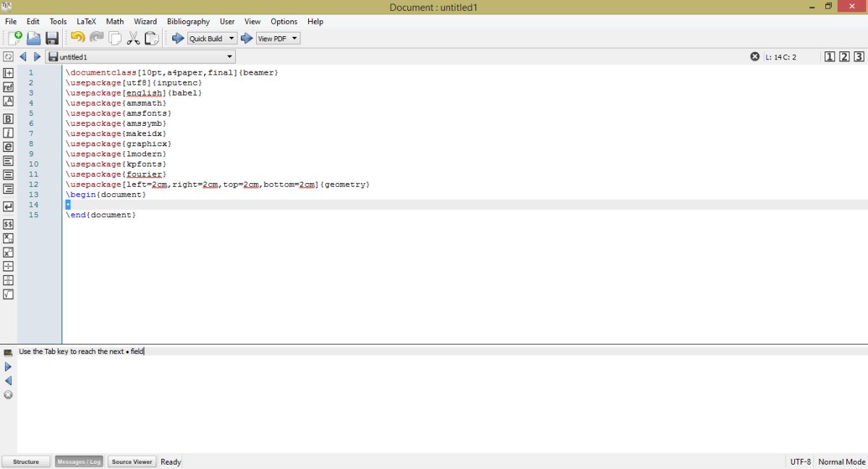The width and height of the screenshot is (868, 469).
Task: Redo the last undone edit
Action: [96, 38]
